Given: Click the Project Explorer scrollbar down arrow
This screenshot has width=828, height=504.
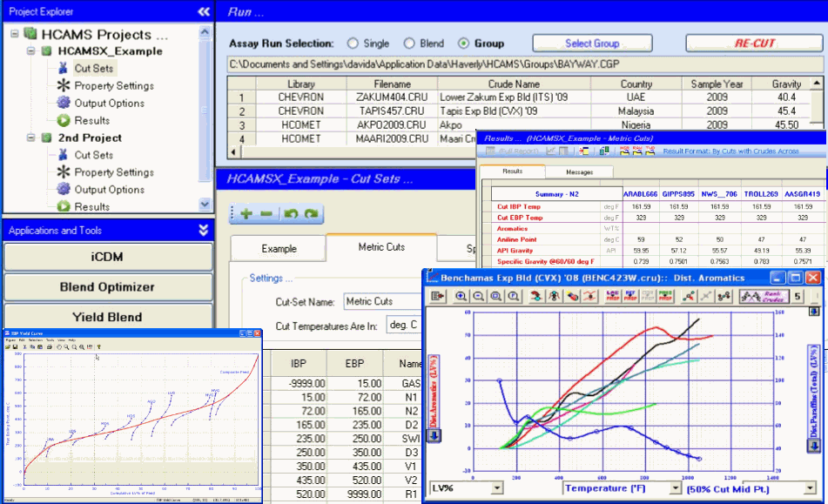Looking at the screenshot, I should [205, 205].
